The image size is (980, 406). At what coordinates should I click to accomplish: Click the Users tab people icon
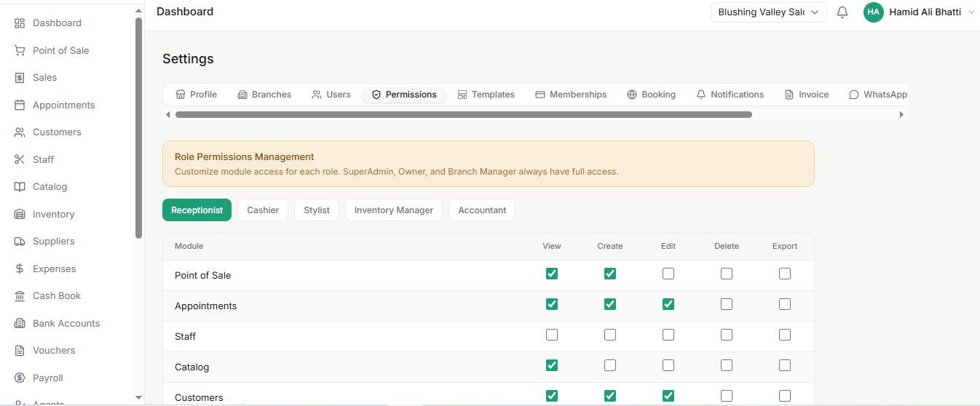coord(317,95)
